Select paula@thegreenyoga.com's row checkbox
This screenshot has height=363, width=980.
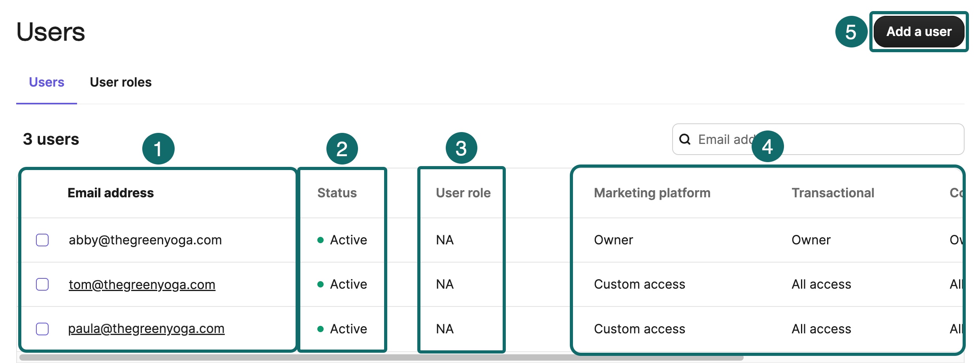pyautogui.click(x=42, y=329)
